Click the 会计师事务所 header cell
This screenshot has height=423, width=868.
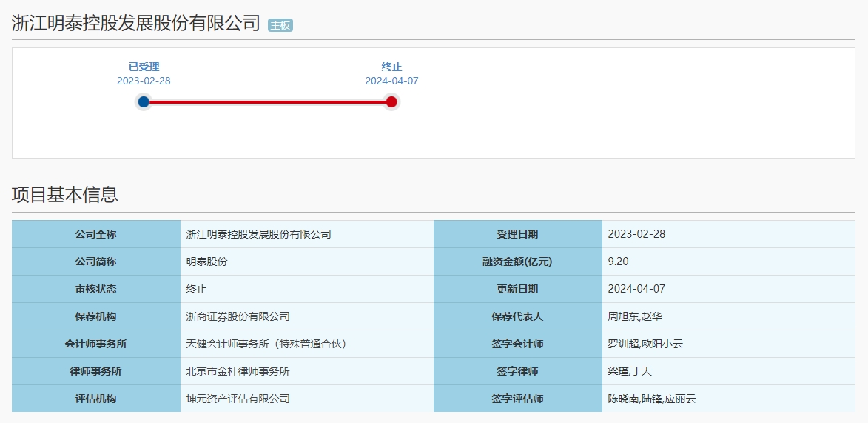pyautogui.click(x=96, y=344)
